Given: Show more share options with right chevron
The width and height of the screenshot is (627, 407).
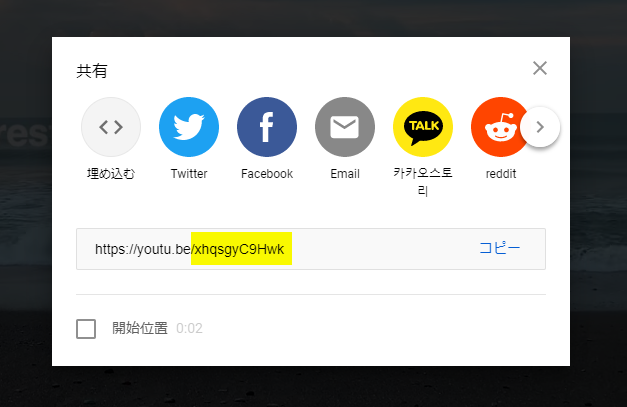Looking at the screenshot, I should 540,127.
